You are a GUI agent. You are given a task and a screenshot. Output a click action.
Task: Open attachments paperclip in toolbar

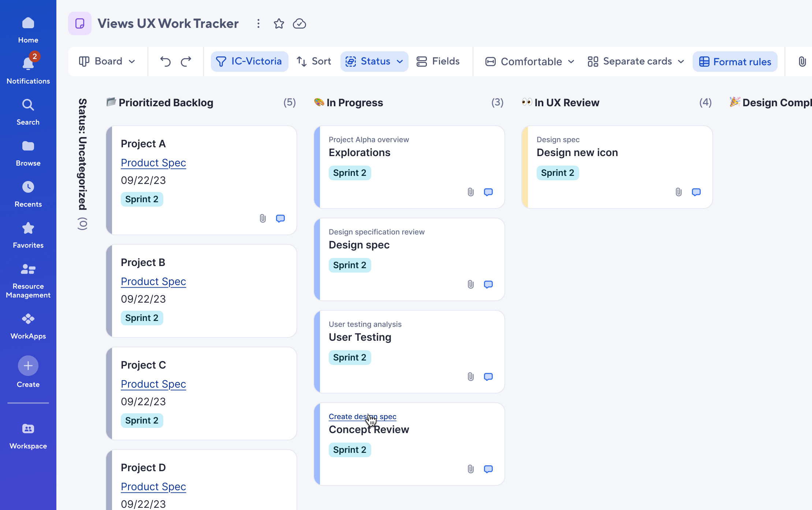click(802, 61)
